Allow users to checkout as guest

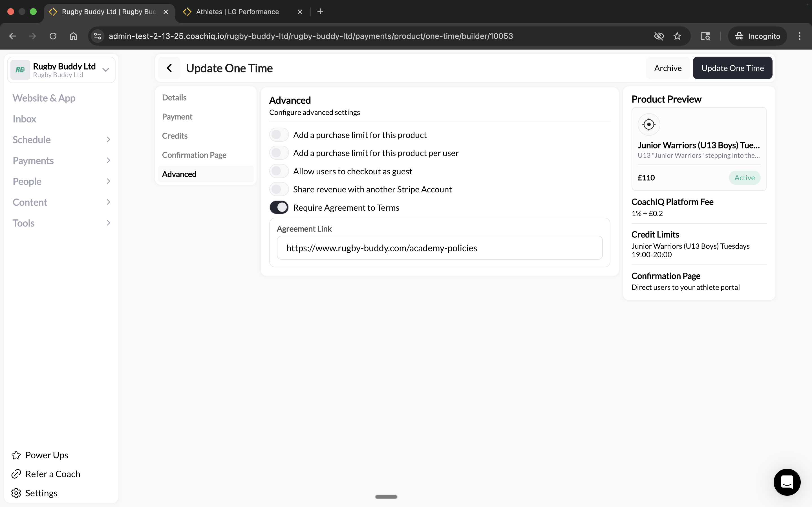point(279,171)
